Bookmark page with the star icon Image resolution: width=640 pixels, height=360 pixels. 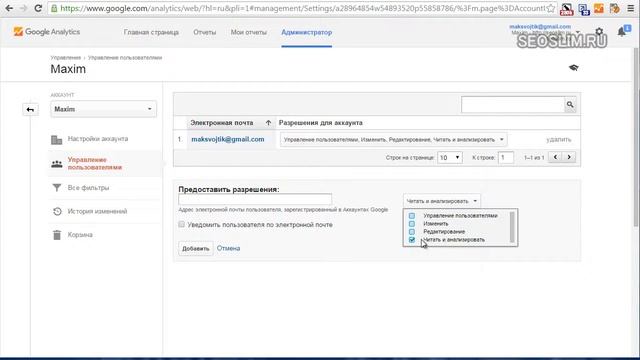(x=551, y=8)
